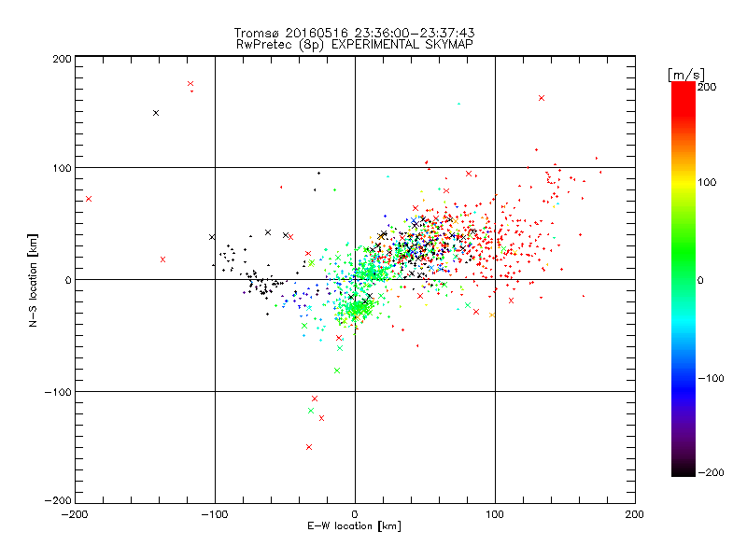Click the color bar tick label "-100"
The image size is (747, 560).
point(711,378)
